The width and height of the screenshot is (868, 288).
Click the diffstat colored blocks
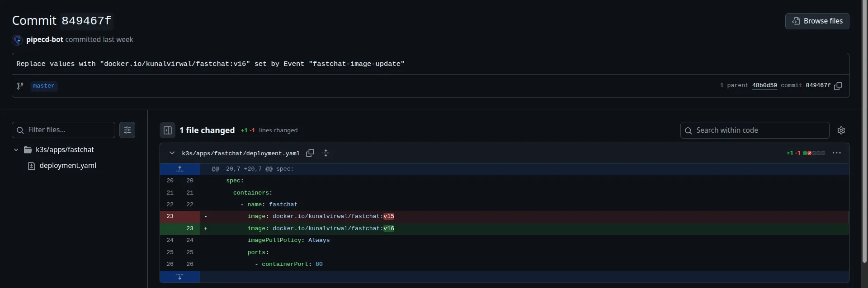click(814, 153)
